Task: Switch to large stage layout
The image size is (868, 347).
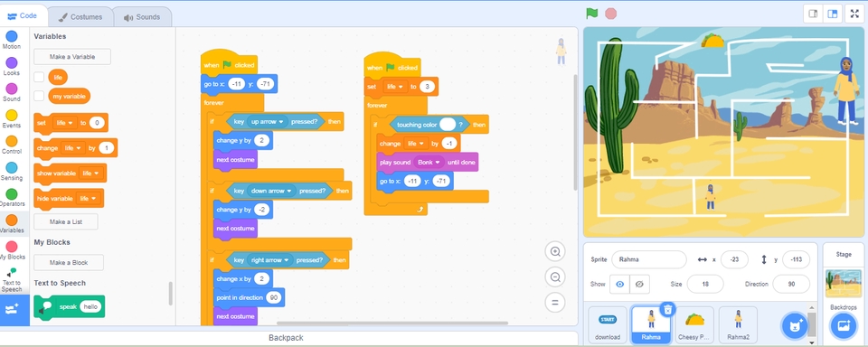Action: (832, 14)
